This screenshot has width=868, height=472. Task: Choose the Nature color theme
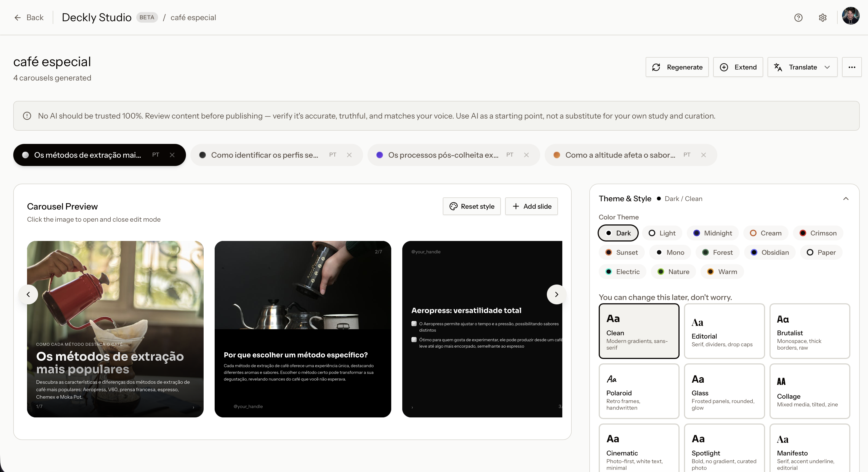(x=673, y=271)
